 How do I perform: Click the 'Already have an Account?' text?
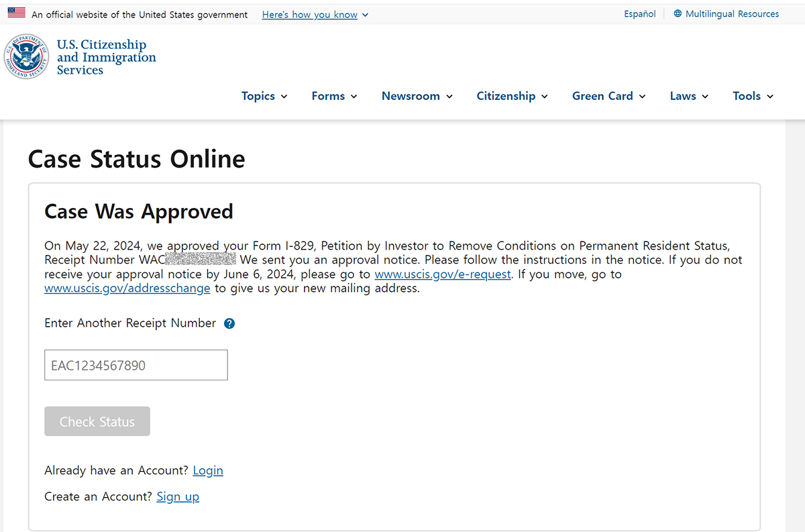click(116, 470)
